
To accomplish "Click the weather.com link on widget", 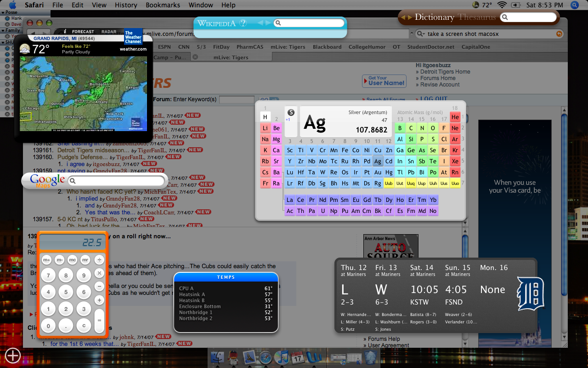I will click(x=133, y=49).
